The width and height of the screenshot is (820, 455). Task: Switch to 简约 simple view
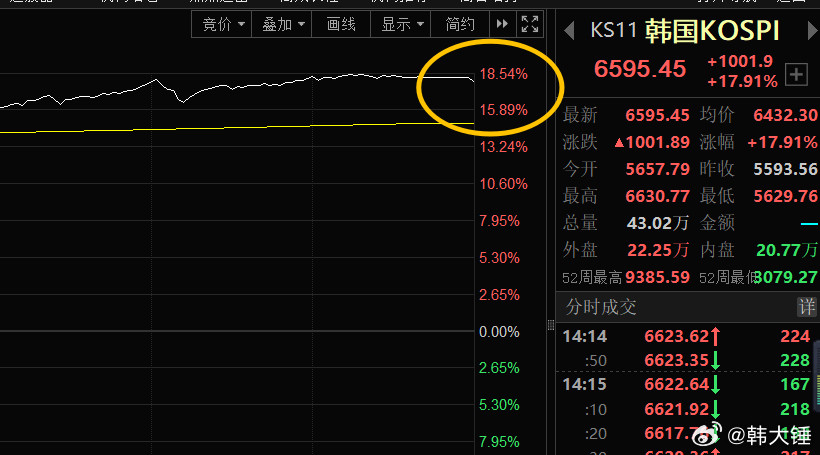click(x=460, y=24)
